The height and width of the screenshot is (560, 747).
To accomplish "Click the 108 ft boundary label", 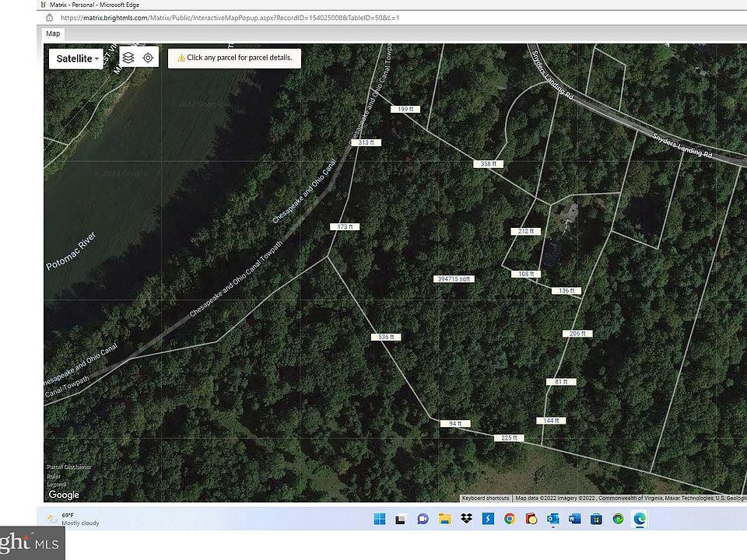I will (526, 275).
